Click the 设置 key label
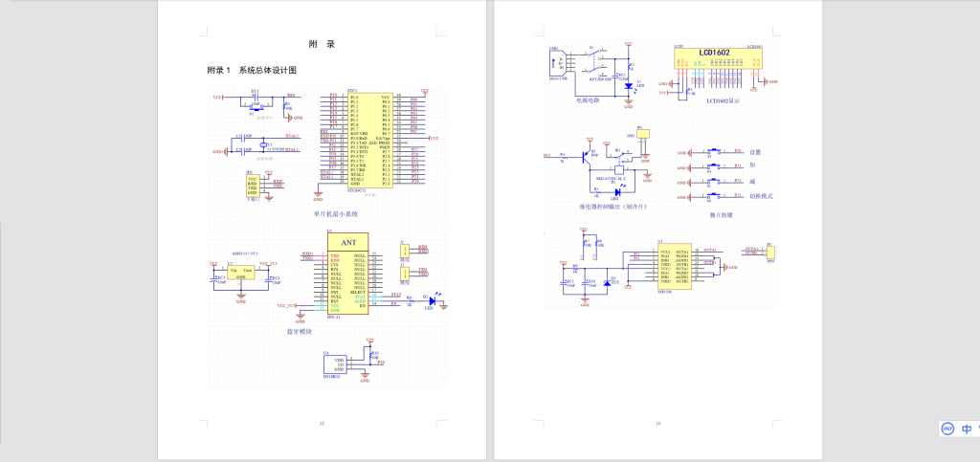 click(754, 152)
